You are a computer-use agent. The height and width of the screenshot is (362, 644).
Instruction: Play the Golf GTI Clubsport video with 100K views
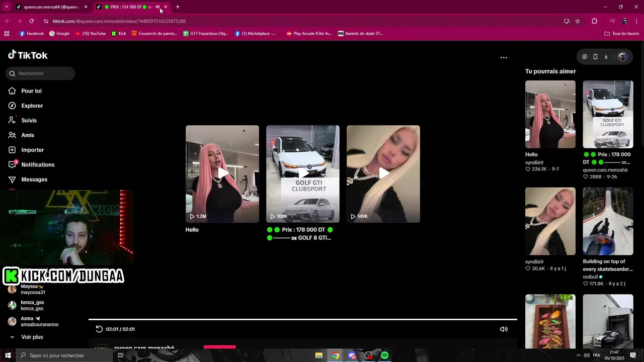pos(303,173)
